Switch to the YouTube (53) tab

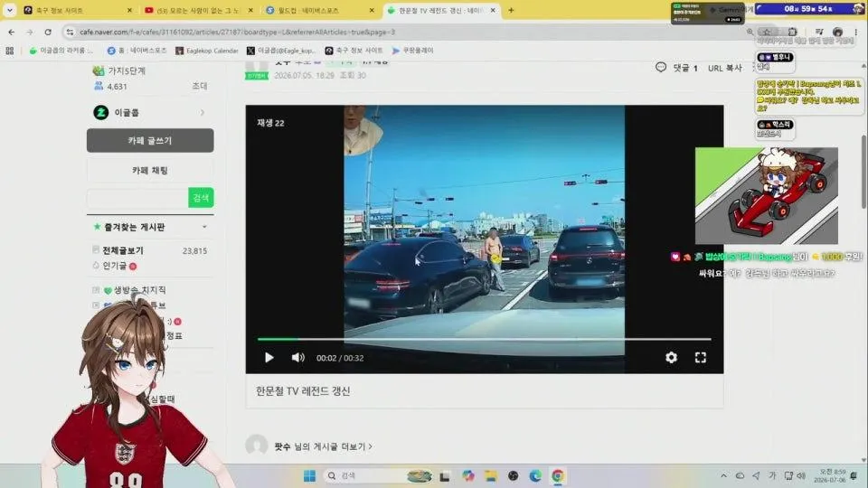tap(196, 11)
